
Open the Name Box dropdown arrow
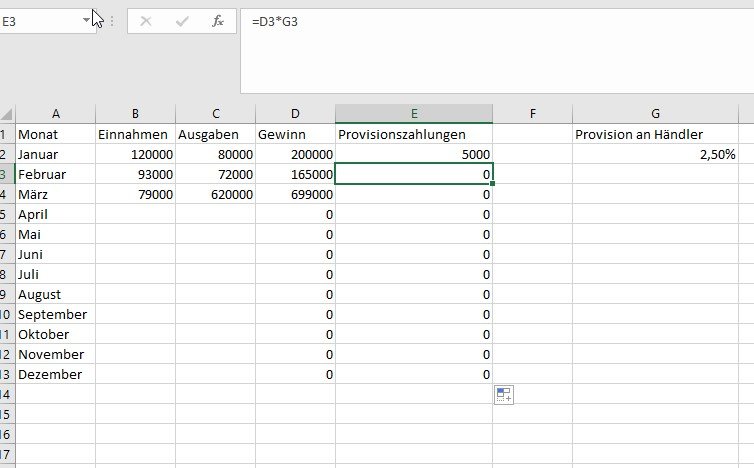click(x=86, y=20)
